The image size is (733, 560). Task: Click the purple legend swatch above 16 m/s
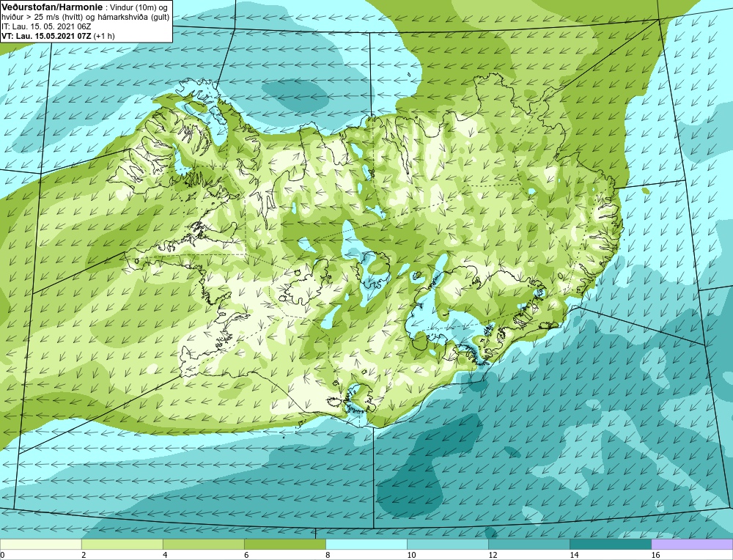[x=692, y=544]
